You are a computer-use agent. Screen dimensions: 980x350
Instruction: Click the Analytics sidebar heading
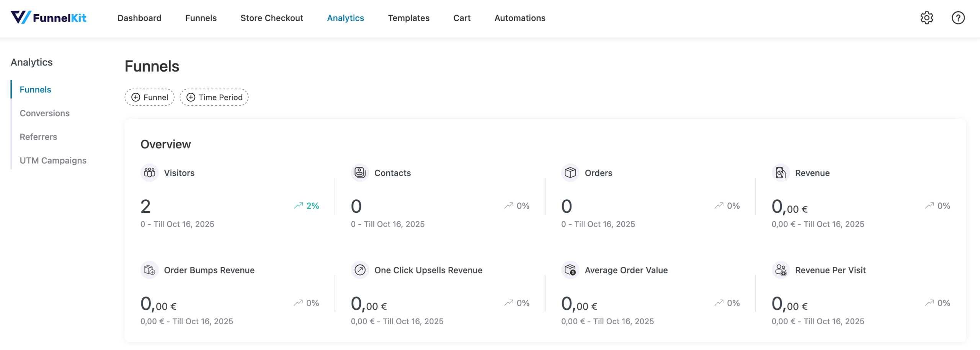pyautogui.click(x=31, y=62)
